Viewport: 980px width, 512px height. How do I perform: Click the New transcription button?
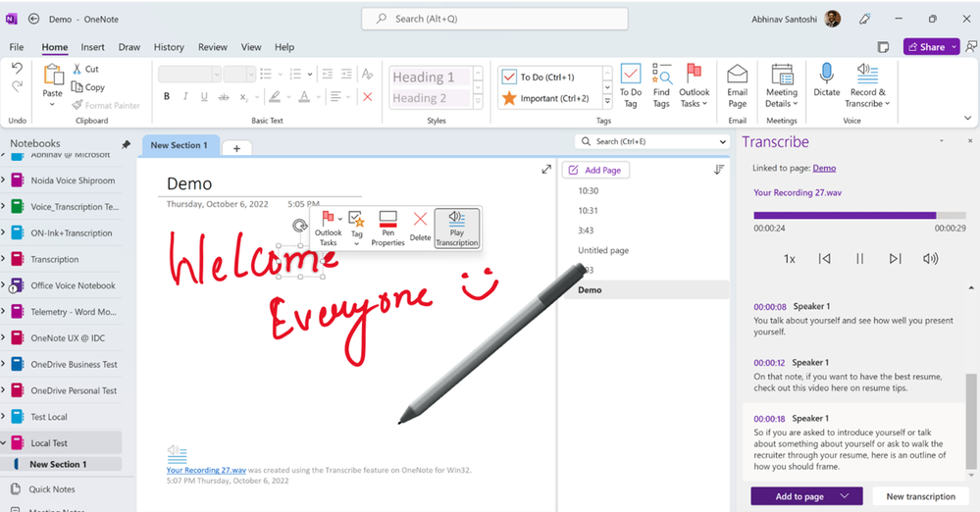coord(920,496)
